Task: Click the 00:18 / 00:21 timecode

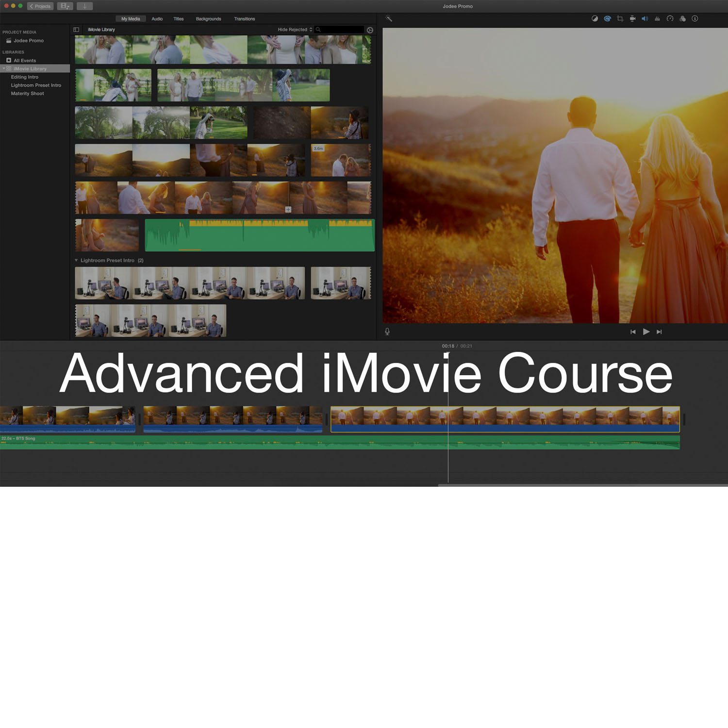Action: click(457, 346)
